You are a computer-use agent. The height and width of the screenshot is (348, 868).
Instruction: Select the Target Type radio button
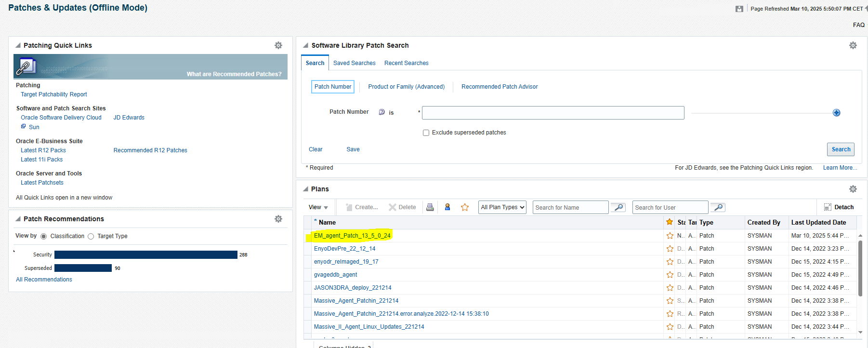[91, 236]
